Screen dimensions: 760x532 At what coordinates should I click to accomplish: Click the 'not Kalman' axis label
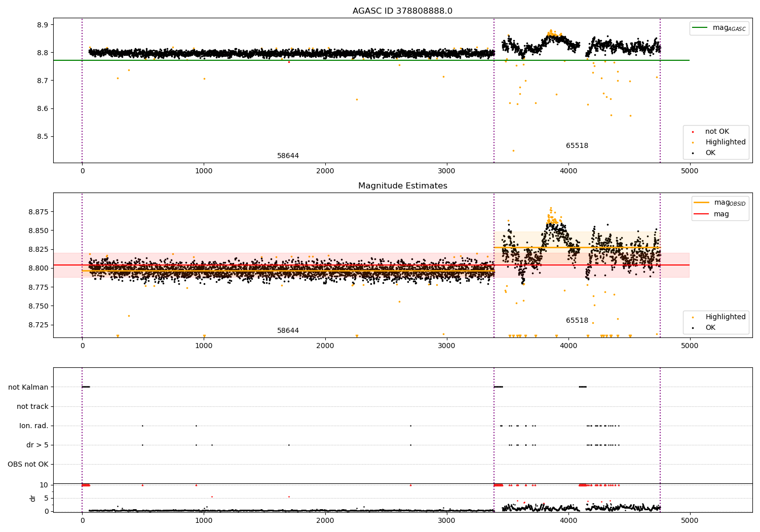pos(28,388)
